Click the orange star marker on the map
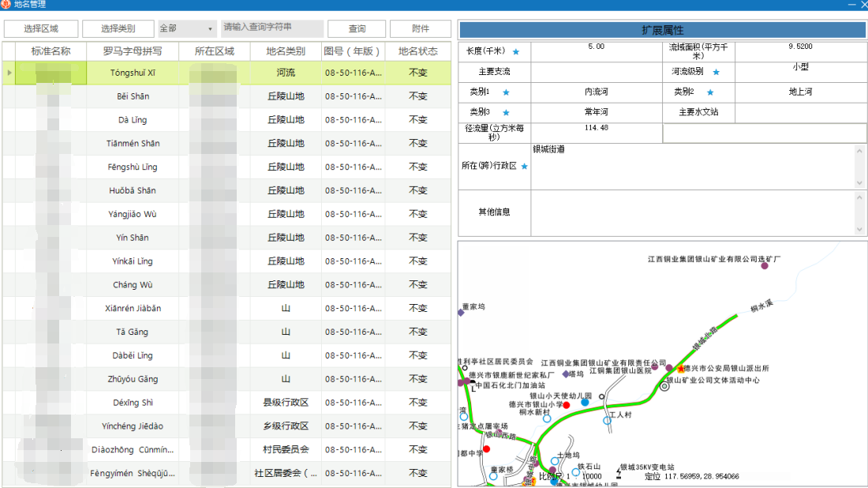The height and width of the screenshot is (488, 868). (681, 369)
